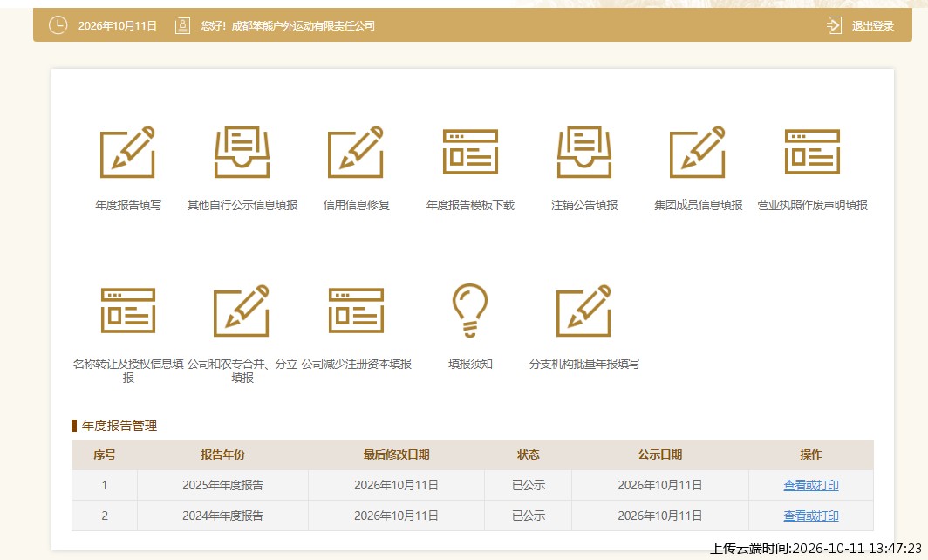This screenshot has width=928, height=560.
Task: Click the 公司减少注册资本填报 label
Action: (356, 364)
